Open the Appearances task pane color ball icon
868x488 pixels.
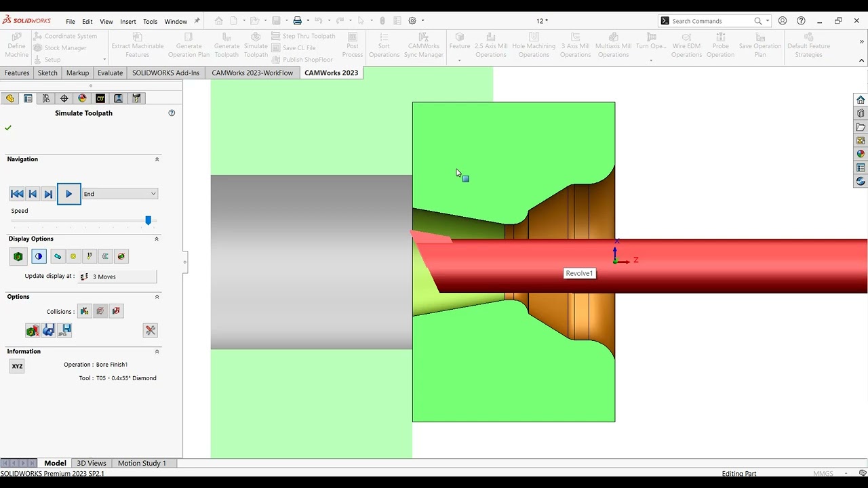click(861, 154)
